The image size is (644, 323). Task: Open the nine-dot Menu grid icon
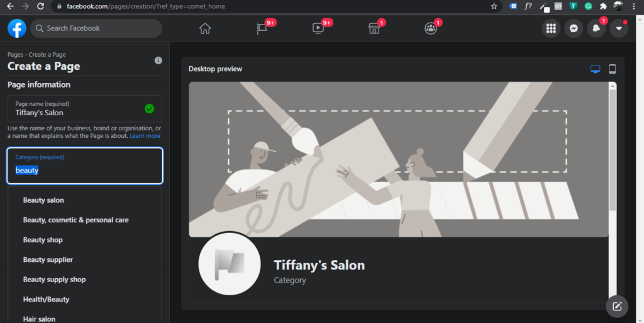coord(551,28)
